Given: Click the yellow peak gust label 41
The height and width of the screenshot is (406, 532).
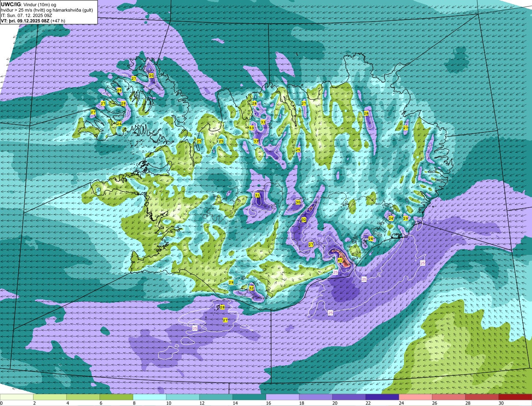Looking at the screenshot, I should [340, 260].
